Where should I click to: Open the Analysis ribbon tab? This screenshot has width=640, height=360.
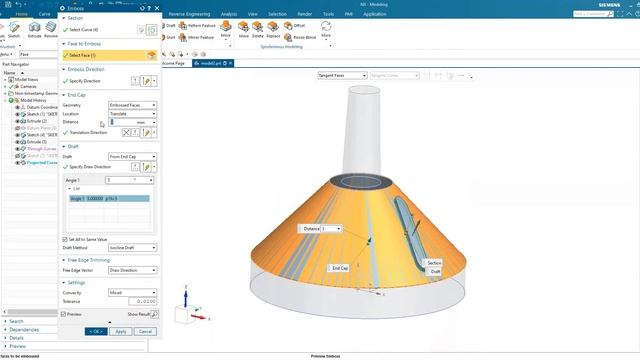pos(229,14)
